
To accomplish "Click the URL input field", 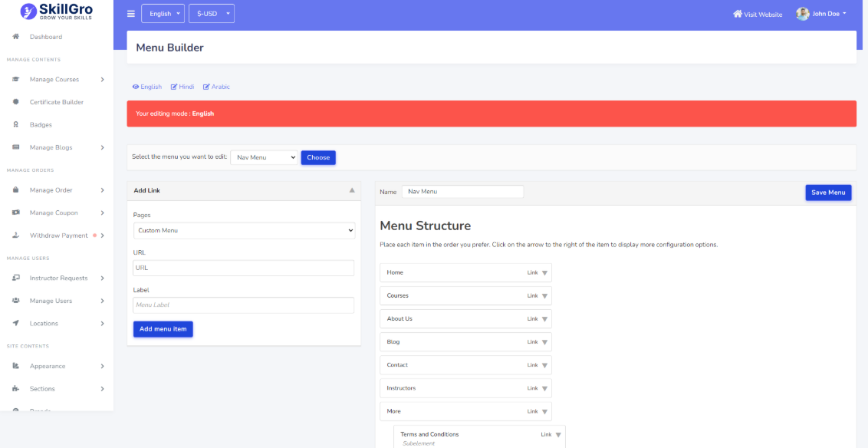I will click(244, 268).
